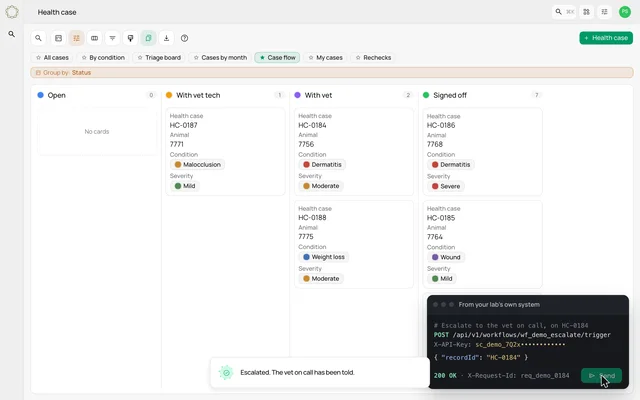Select the kanban board view icon
This screenshot has height=400, width=640.
pyautogui.click(x=76, y=38)
